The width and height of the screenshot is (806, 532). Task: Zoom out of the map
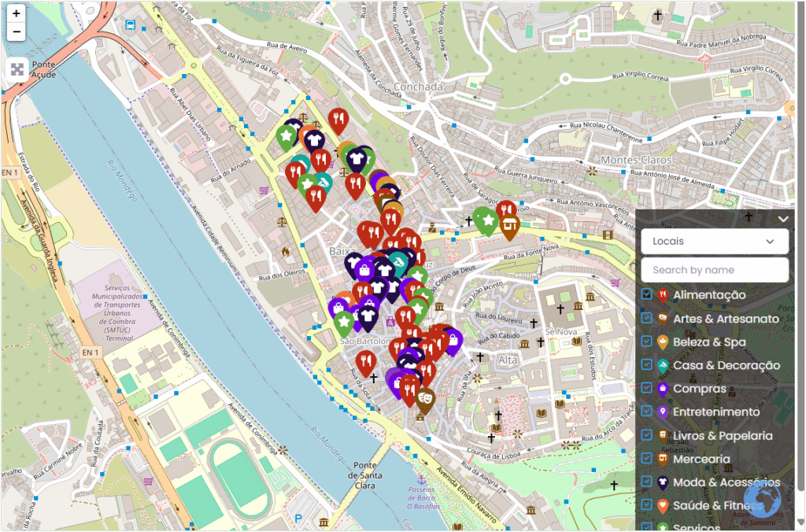tap(17, 31)
